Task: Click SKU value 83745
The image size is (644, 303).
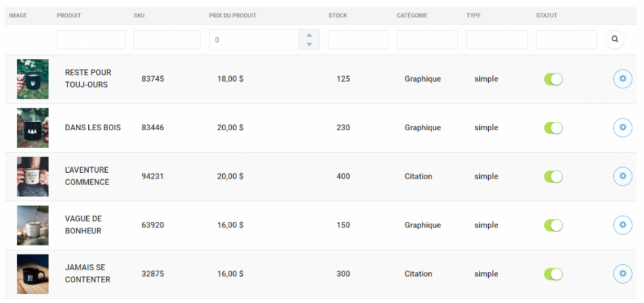Action: pyautogui.click(x=153, y=79)
